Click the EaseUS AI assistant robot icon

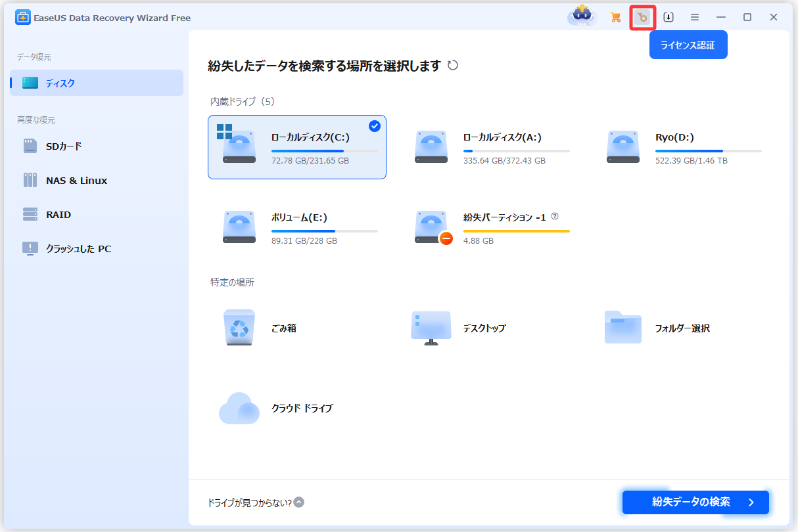pos(582,17)
